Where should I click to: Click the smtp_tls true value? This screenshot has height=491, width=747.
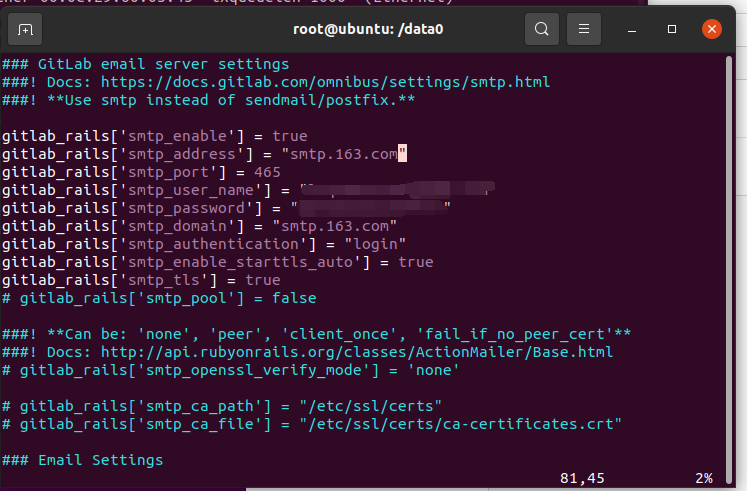tap(262, 280)
